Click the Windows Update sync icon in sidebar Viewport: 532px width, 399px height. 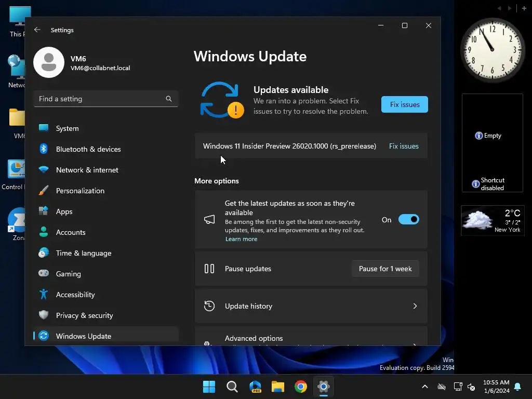(44, 336)
